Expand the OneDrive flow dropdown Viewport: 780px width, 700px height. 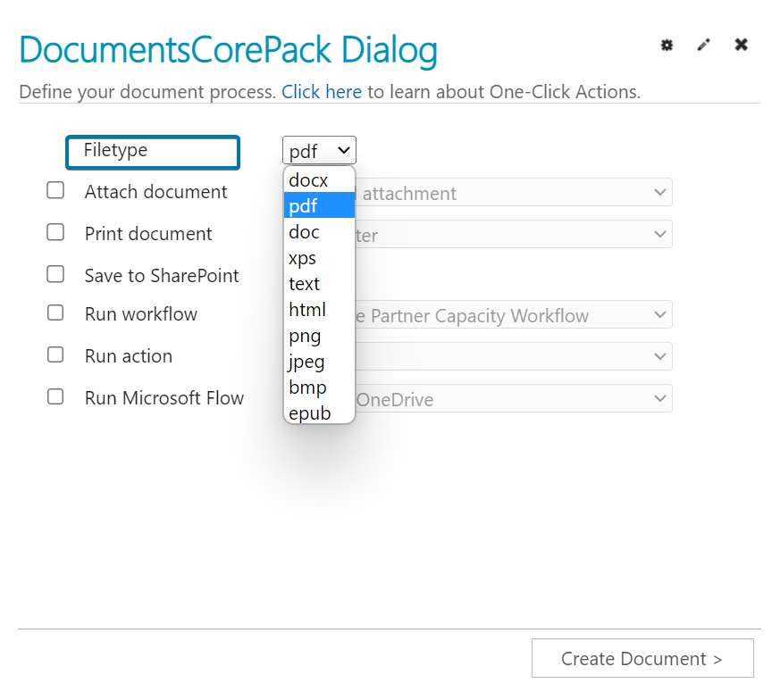pyautogui.click(x=514, y=398)
